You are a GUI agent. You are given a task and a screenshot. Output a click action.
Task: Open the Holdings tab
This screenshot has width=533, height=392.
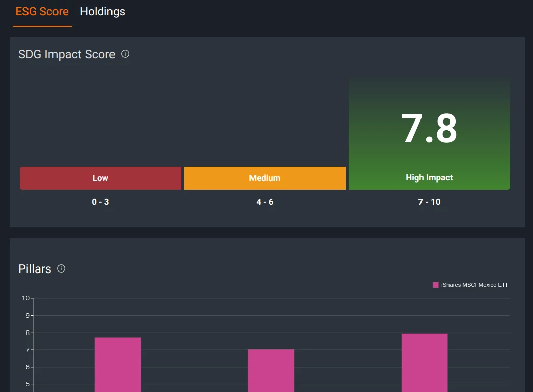[x=102, y=12]
